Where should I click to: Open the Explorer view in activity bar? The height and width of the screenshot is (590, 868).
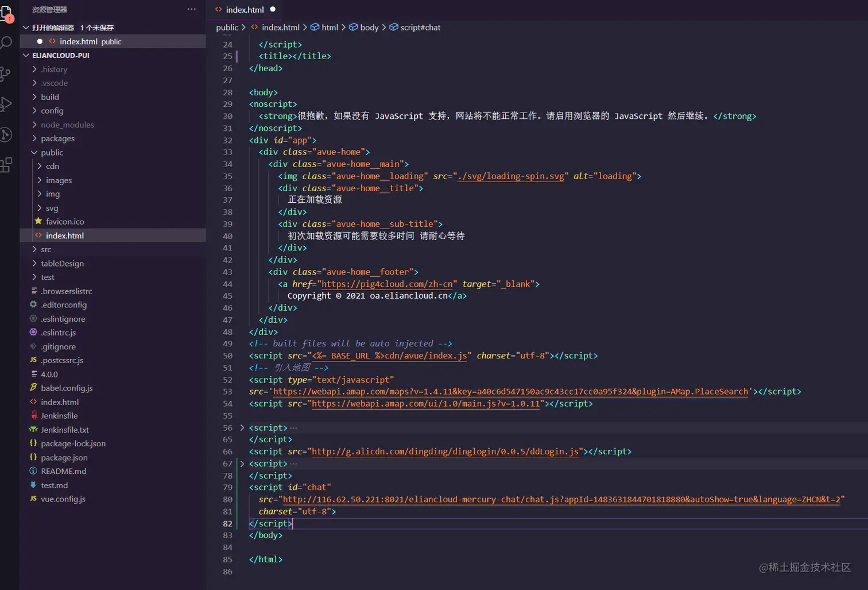(x=6, y=13)
